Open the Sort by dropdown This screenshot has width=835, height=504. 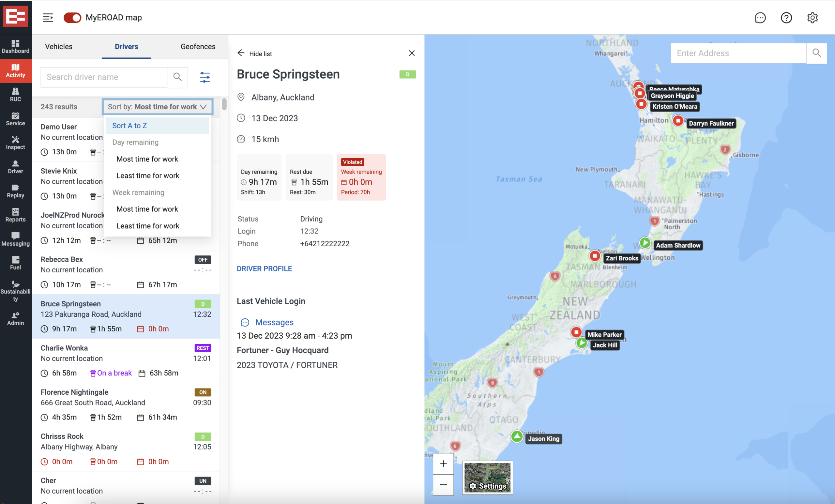point(158,107)
